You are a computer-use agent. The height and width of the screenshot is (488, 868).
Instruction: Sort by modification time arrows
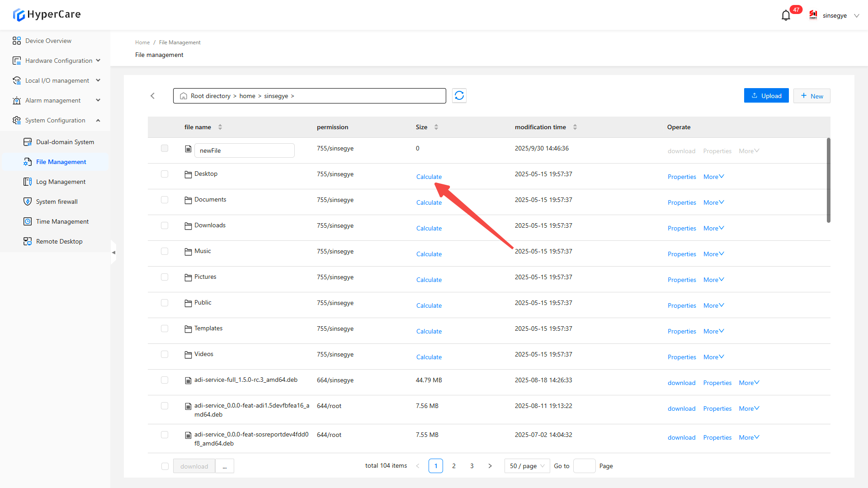point(575,127)
